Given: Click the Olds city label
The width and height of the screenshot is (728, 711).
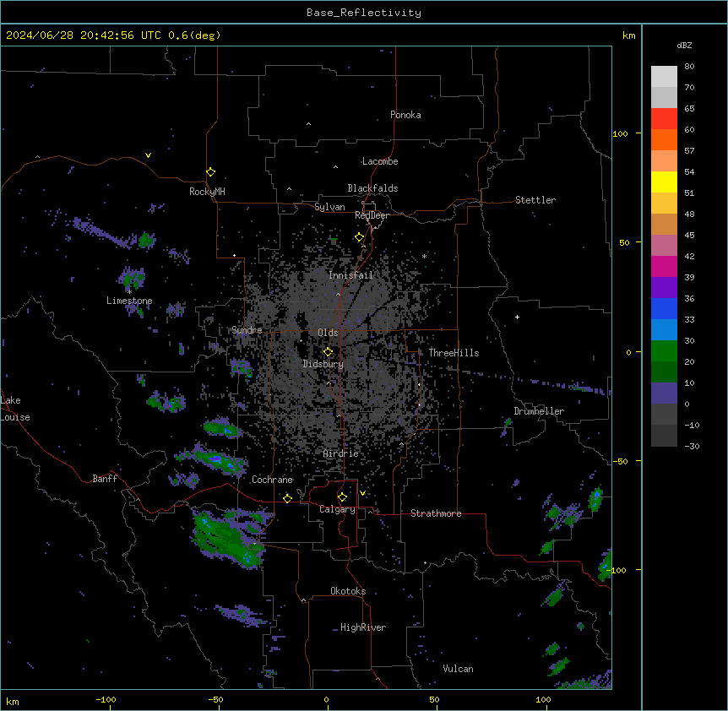Looking at the screenshot, I should coord(328,333).
